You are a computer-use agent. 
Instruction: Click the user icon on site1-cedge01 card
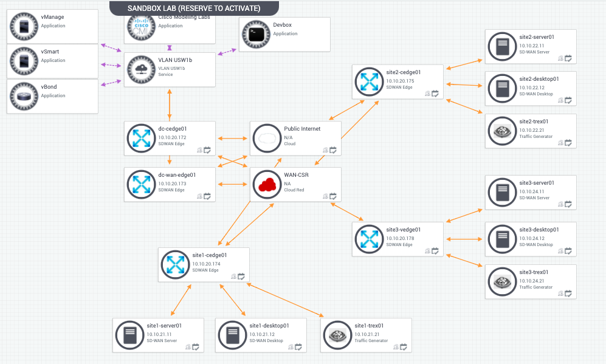coord(233,276)
